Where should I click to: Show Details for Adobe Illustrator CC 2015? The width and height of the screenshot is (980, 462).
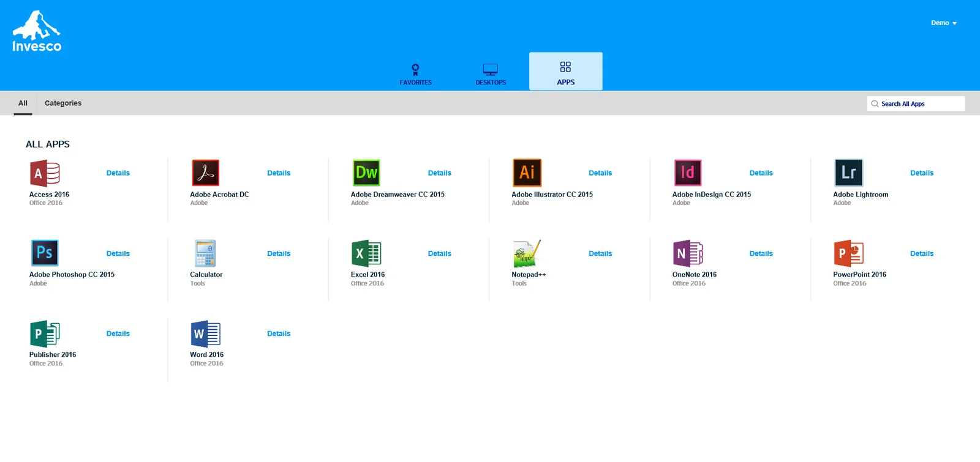(600, 173)
